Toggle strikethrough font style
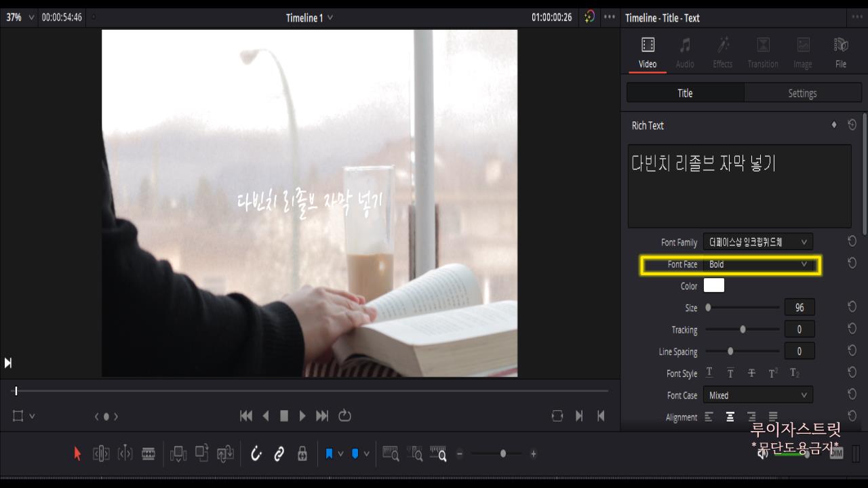This screenshot has height=488, width=868. click(x=751, y=373)
